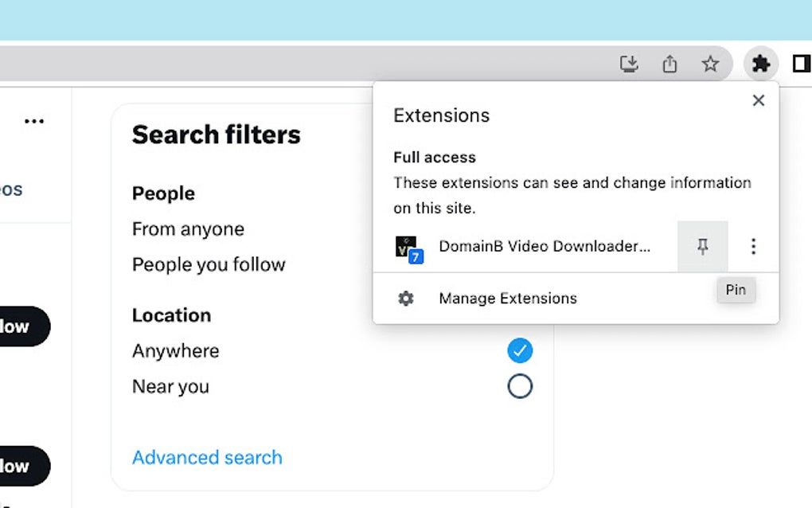Image resolution: width=812 pixels, height=508 pixels.
Task: Click the DomainB Video Downloader extension icon
Action: pyautogui.click(x=408, y=248)
